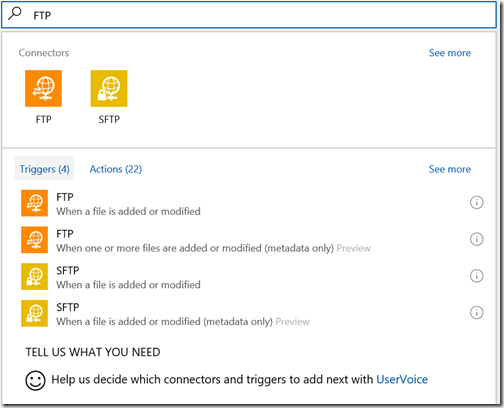Switch to the Actions (22) tab

click(x=116, y=169)
